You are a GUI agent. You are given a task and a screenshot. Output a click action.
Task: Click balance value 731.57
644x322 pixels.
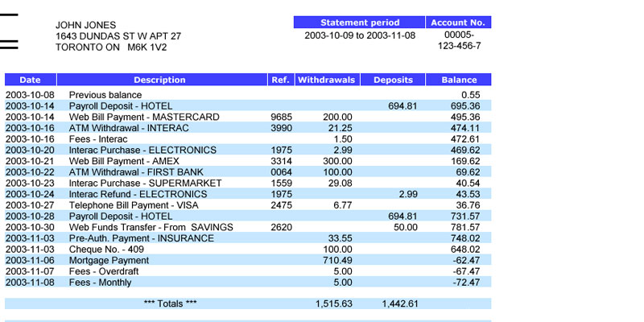tap(465, 217)
